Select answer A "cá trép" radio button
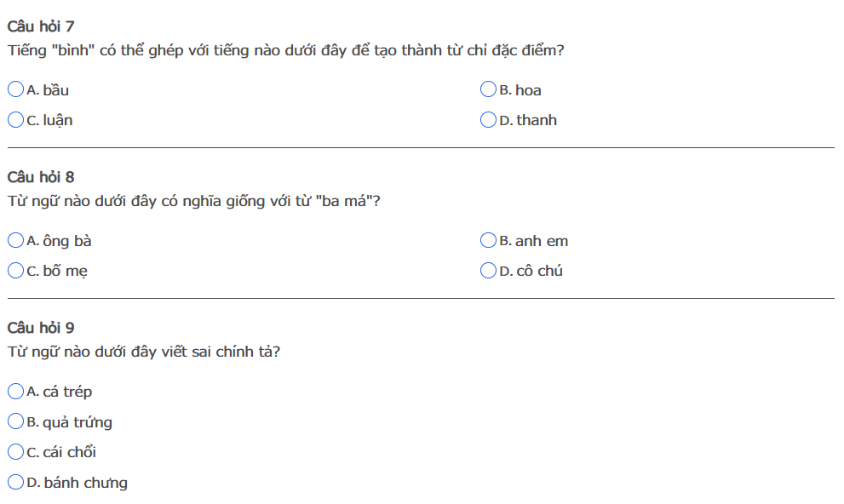 pyautogui.click(x=15, y=392)
